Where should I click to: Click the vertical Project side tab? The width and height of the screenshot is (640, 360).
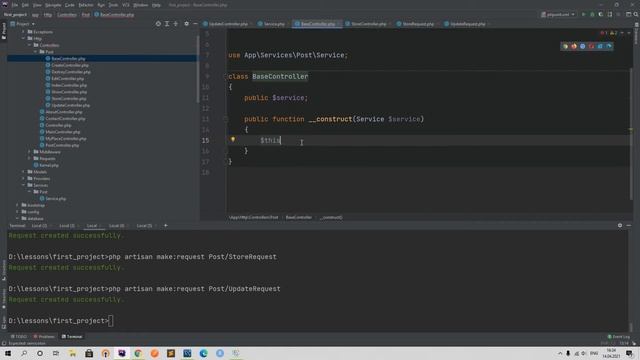[x=3, y=31]
